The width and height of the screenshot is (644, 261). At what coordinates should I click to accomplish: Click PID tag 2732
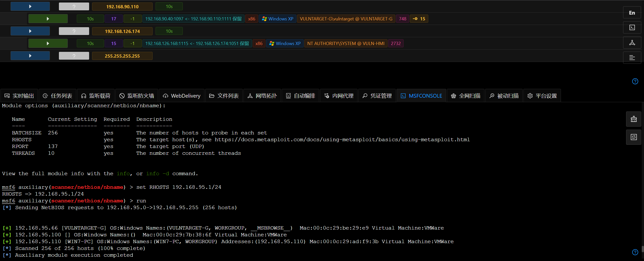point(396,43)
